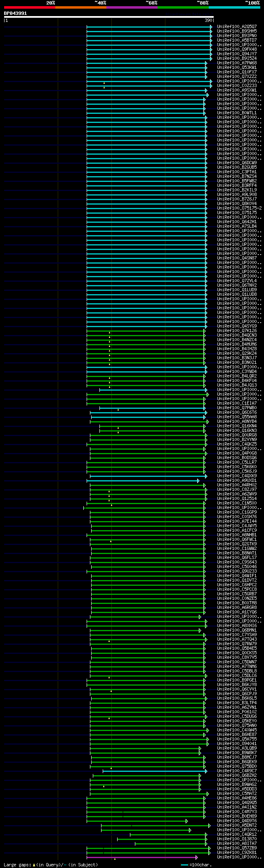
Task: Select the UniRef100_B5FWB2 label
Action: tap(237, 181)
